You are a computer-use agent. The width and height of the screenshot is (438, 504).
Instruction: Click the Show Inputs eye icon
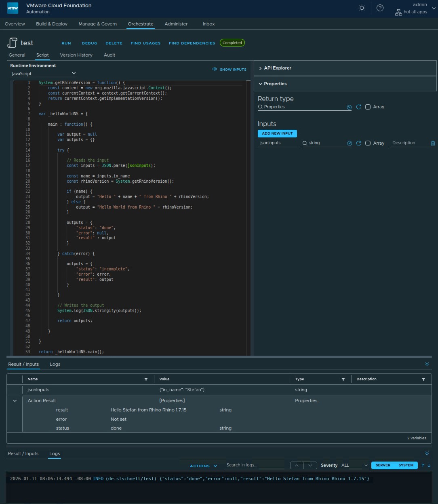[215, 69]
